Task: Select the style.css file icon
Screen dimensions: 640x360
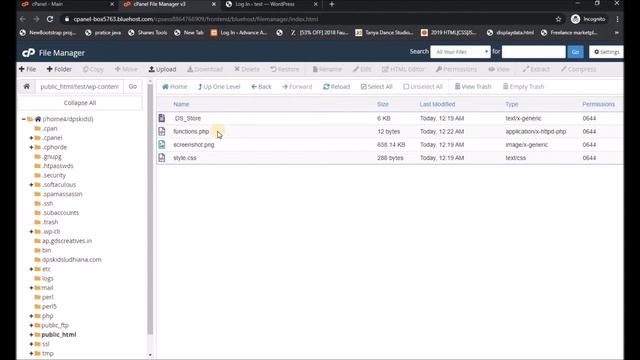Action: pyautogui.click(x=162, y=158)
